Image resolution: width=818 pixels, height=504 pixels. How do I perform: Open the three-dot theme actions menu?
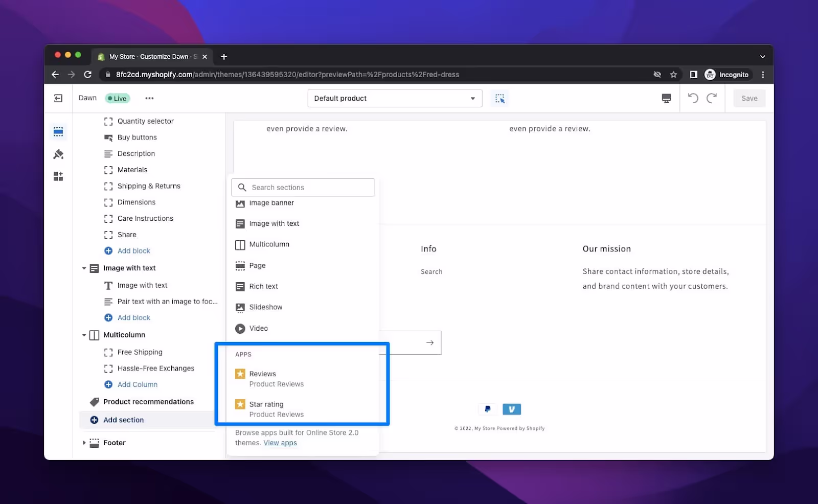[x=149, y=98]
